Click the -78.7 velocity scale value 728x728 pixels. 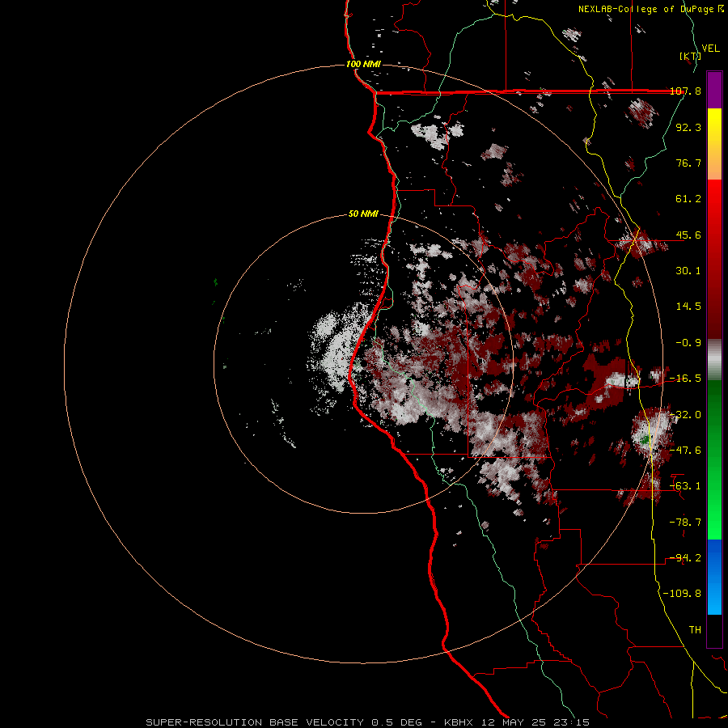point(685,523)
